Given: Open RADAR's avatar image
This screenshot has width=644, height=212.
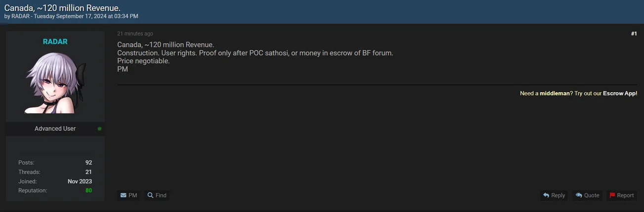Looking at the screenshot, I should [55, 83].
